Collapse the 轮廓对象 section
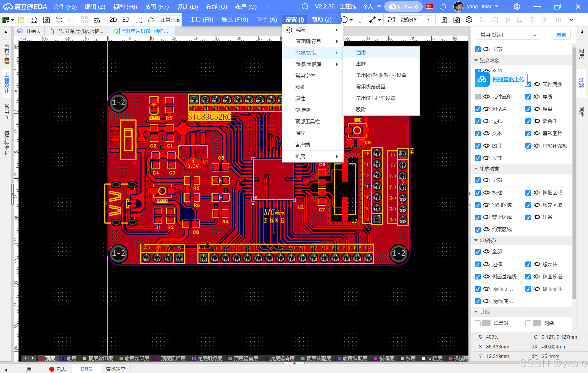588x373 pixels. (x=476, y=169)
